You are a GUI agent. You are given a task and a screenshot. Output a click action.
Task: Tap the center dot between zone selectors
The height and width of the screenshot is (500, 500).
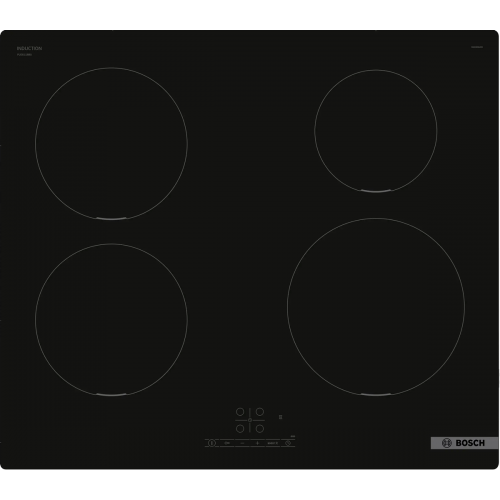250,420
